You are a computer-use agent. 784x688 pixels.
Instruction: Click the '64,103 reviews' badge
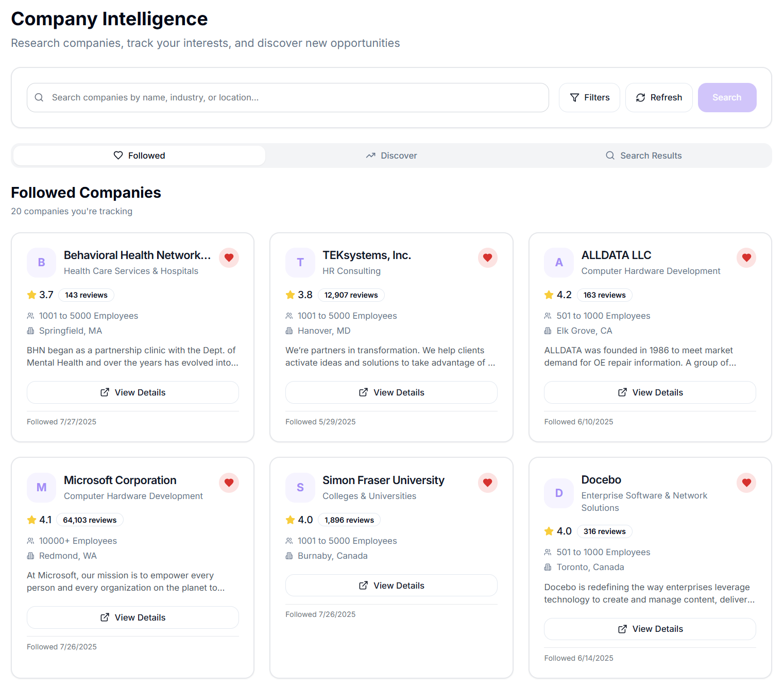tap(90, 520)
